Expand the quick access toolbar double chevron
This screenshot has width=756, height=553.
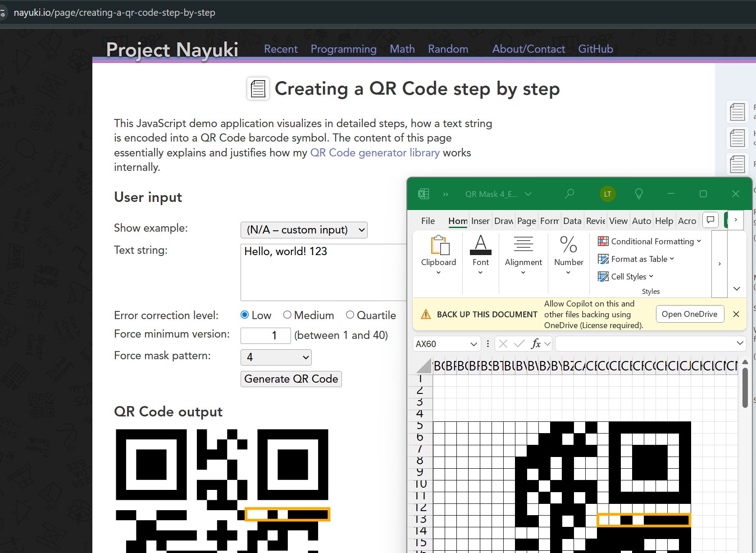[446, 194]
